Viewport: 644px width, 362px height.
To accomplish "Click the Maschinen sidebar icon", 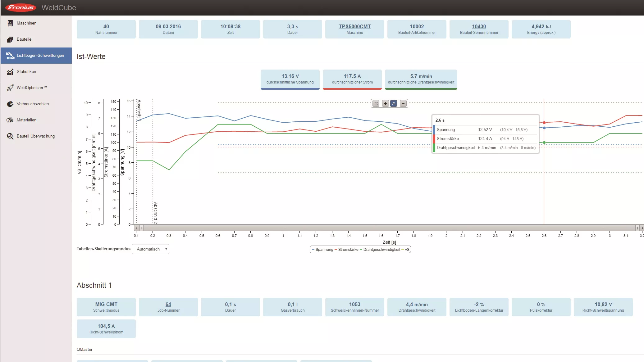I will tap(10, 23).
